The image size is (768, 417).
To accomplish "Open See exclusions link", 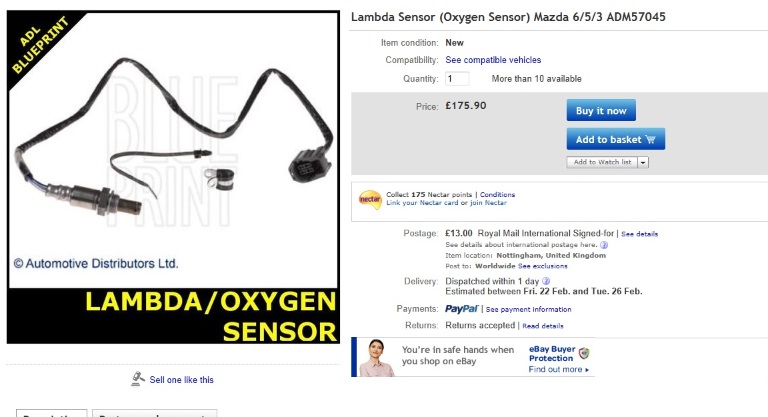I will pyautogui.click(x=542, y=266).
